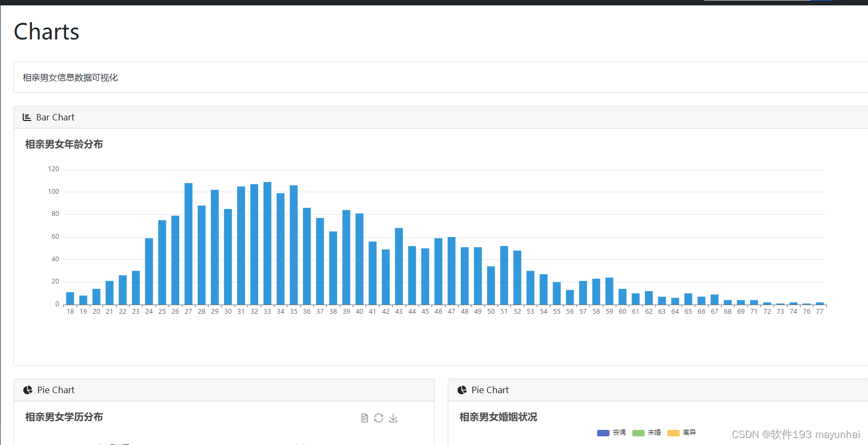Click the bar for age 33

point(267,243)
